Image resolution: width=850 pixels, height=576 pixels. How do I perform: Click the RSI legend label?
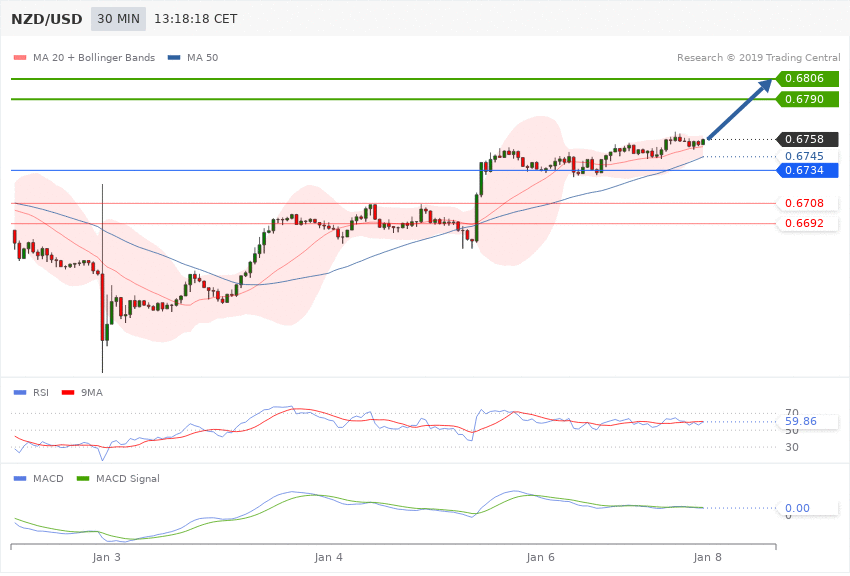point(41,392)
